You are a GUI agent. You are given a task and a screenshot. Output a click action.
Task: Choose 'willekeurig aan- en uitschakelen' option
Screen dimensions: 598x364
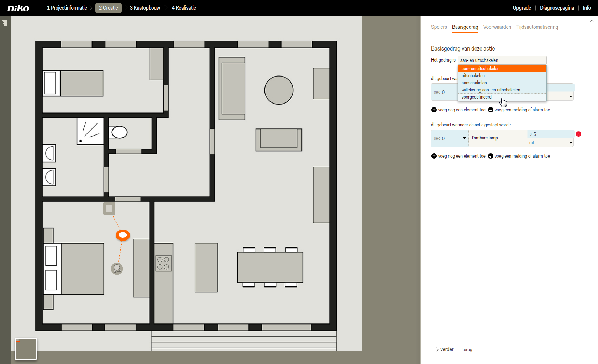click(x=502, y=90)
